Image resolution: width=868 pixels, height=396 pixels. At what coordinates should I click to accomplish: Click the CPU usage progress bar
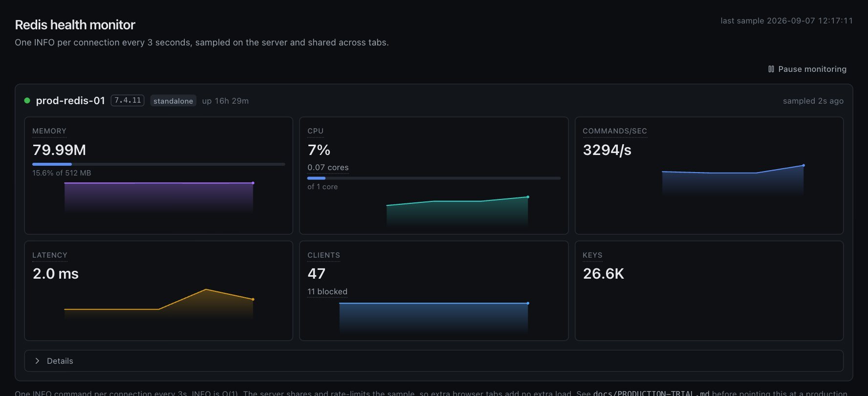(x=434, y=178)
